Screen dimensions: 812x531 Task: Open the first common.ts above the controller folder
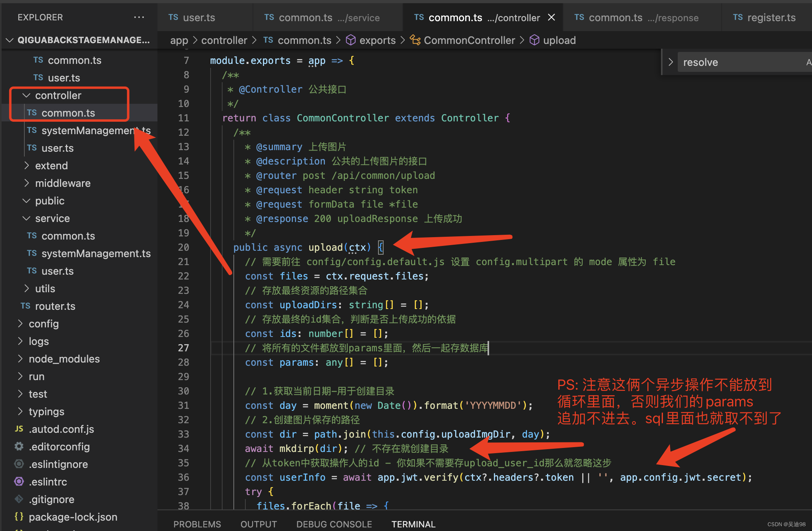tap(80, 60)
